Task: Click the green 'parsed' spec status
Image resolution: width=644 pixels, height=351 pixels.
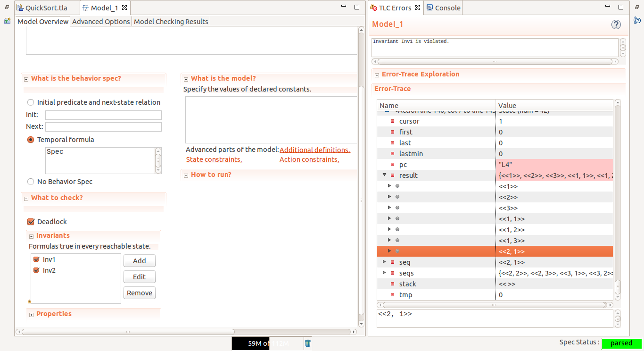Action: 621,343
